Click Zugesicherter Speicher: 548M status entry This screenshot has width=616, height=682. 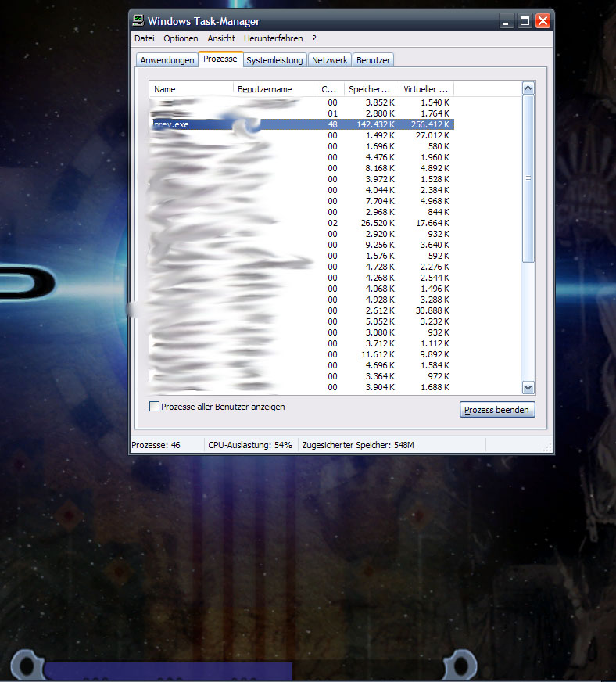(358, 445)
